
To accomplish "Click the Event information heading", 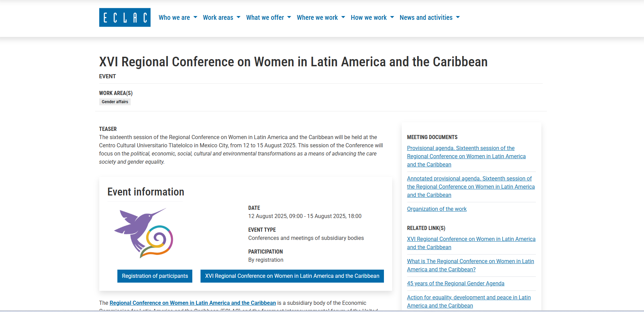I will tap(146, 192).
